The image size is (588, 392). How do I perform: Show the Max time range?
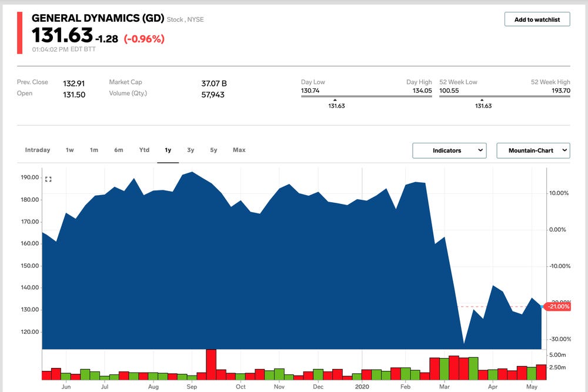coord(239,150)
